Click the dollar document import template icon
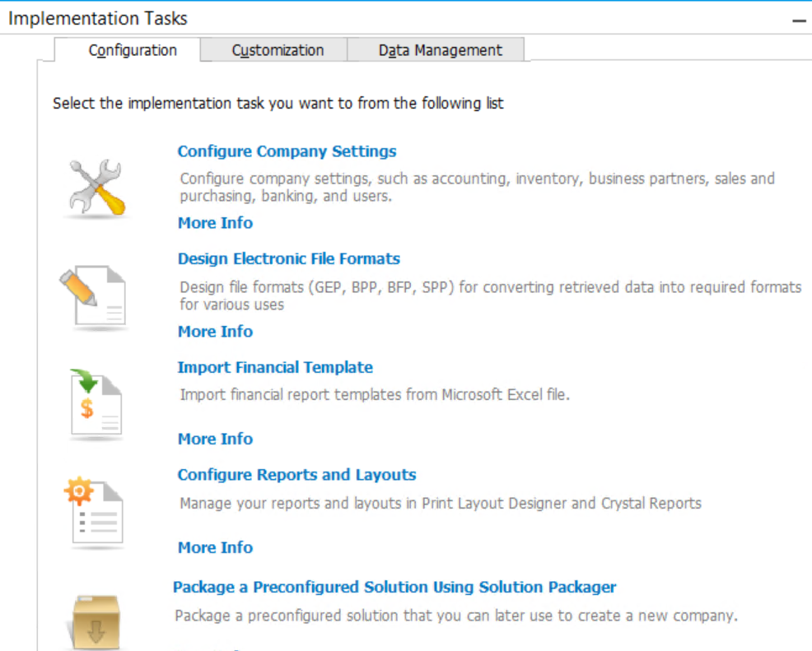 pos(95,404)
